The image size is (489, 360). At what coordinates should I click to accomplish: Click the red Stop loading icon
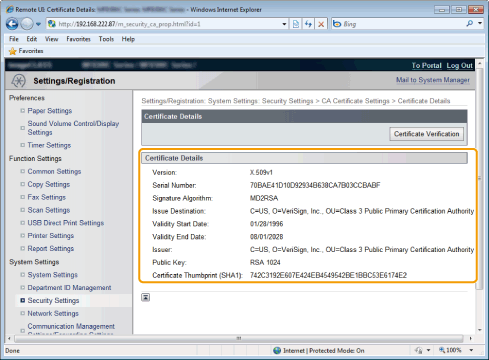321,24
